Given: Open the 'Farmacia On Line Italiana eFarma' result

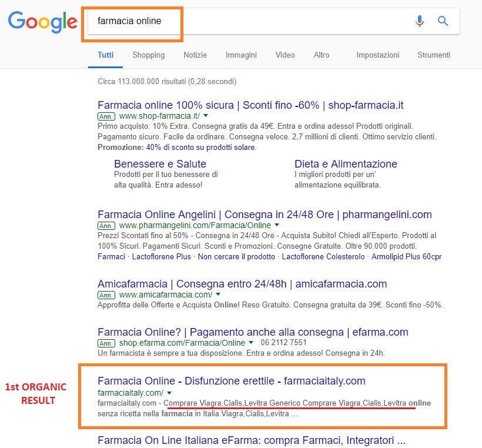Looking at the screenshot, I should (252, 440).
